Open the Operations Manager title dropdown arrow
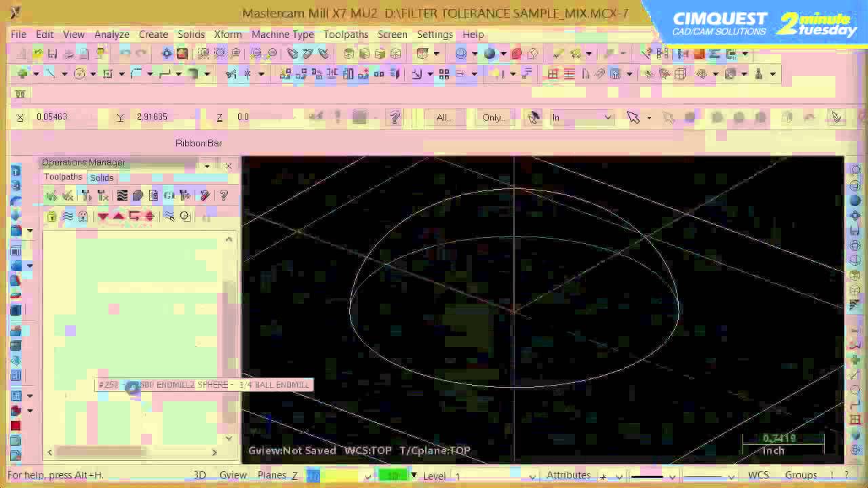 pos(207,165)
